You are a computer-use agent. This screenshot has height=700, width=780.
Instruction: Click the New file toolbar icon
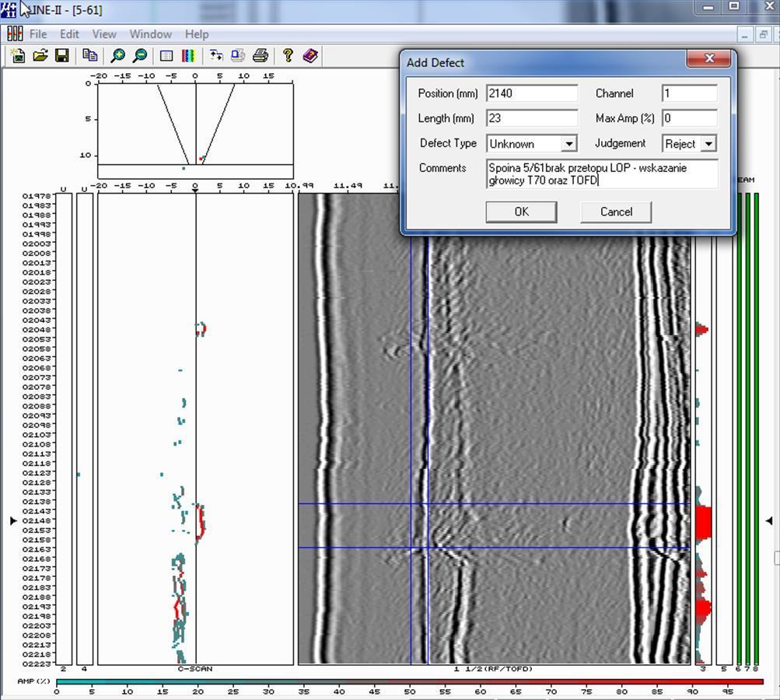pos(18,56)
